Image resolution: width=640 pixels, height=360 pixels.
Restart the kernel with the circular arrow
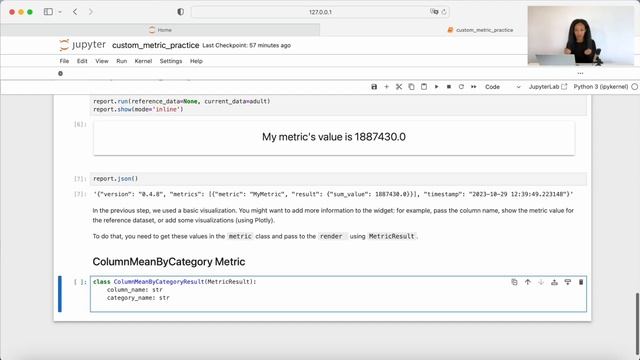pos(461,87)
